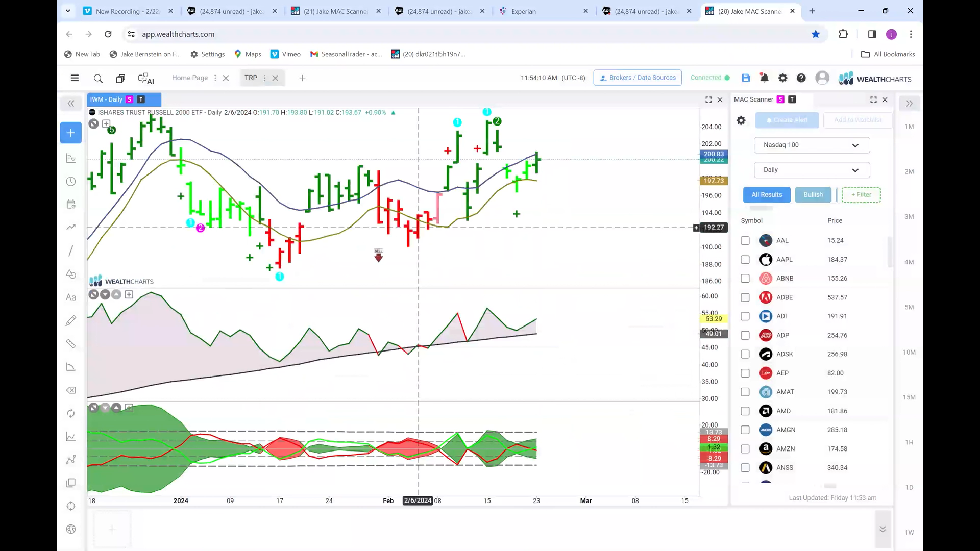
Task: Select the trend arrow tool in sidebar
Action: pos(71,227)
